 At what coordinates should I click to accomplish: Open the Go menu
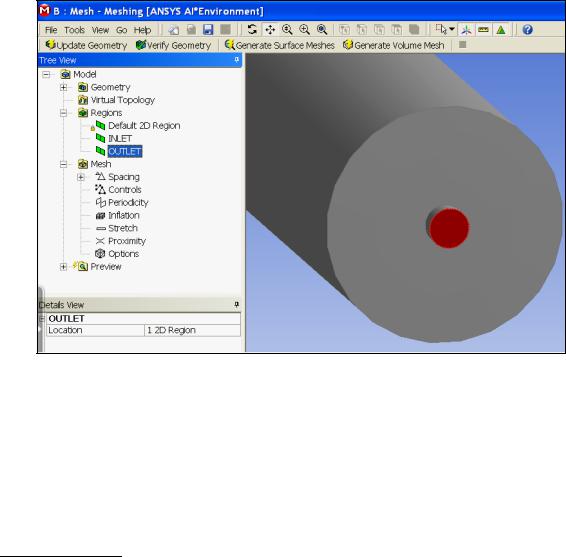122,30
